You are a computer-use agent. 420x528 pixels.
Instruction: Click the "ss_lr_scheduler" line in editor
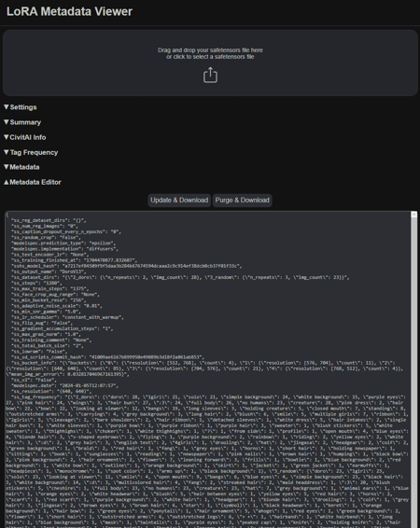(x=68, y=317)
